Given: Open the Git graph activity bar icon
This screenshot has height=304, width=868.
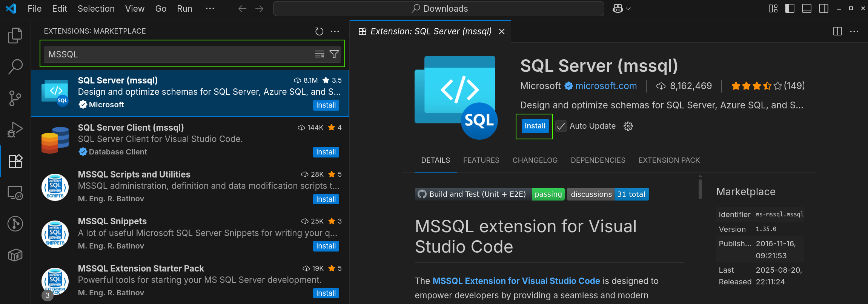Looking at the screenshot, I should pos(15,224).
